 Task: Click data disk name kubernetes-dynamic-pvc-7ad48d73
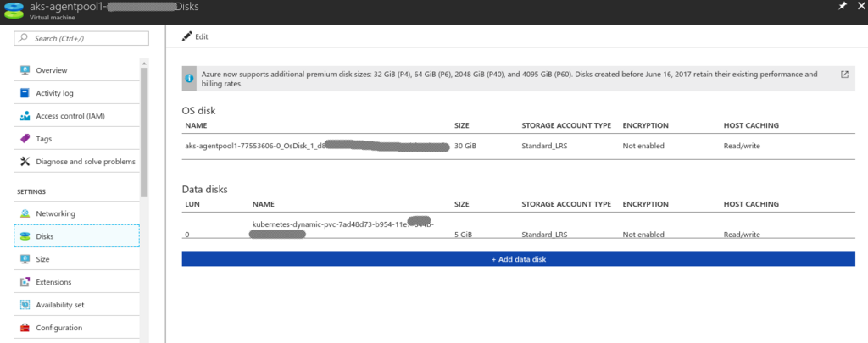tap(342, 224)
